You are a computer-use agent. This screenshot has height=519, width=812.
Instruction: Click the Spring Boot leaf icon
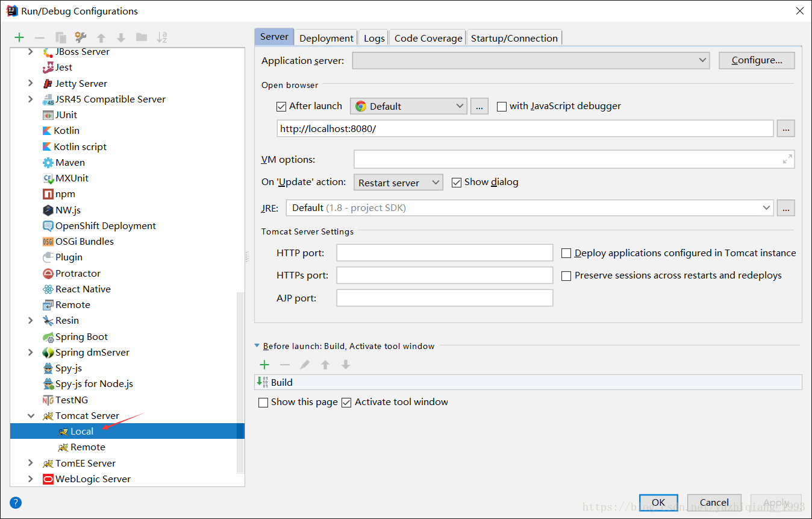click(48, 337)
